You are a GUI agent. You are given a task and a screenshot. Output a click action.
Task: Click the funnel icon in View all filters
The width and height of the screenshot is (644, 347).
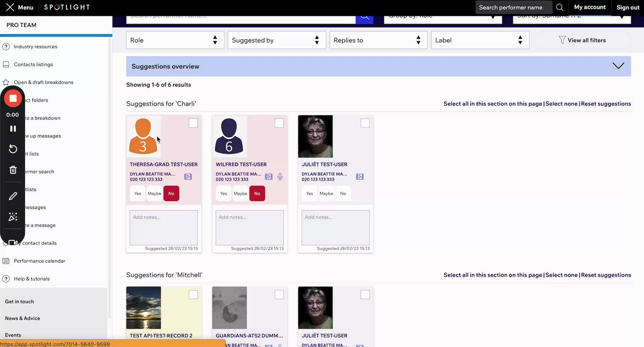[562, 40]
